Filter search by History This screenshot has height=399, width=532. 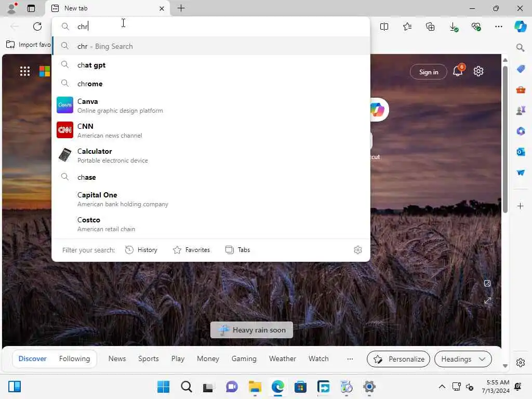(141, 250)
